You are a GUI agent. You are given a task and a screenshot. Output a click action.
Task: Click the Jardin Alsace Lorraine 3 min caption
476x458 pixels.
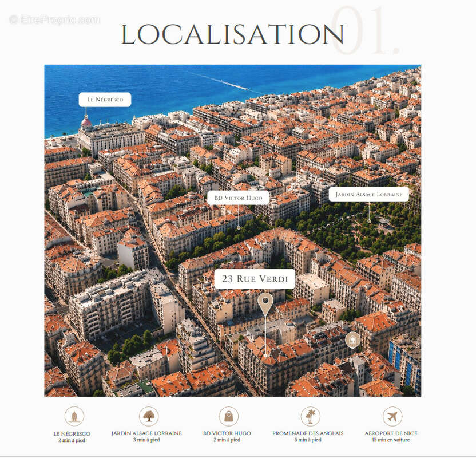pyautogui.click(x=146, y=436)
